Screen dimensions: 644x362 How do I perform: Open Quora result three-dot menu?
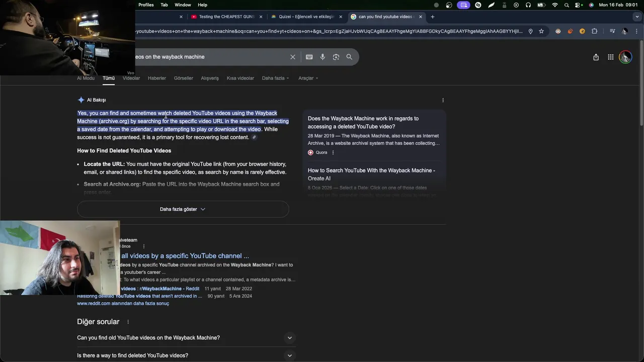pos(333,152)
